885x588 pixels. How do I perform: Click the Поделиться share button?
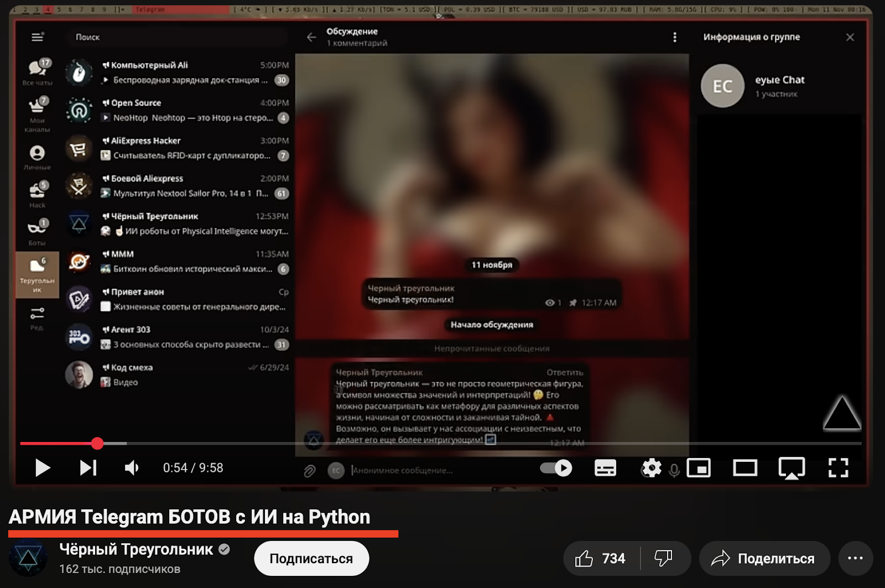pos(764,559)
